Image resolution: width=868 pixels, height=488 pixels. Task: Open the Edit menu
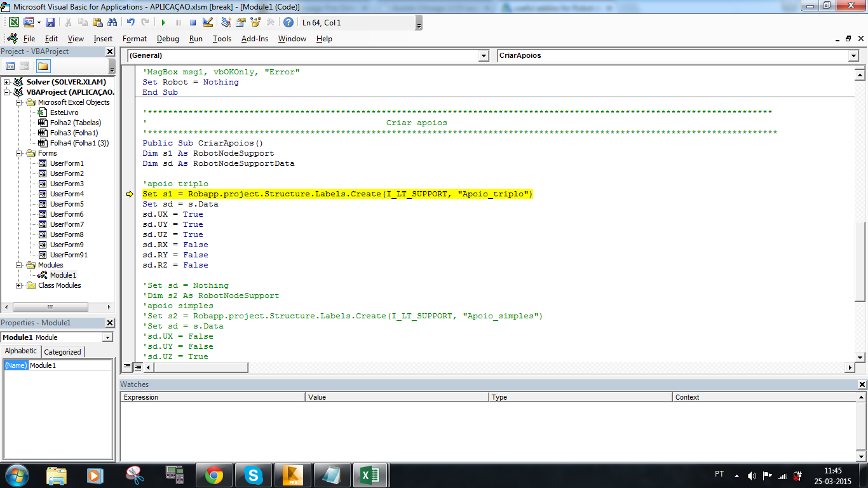pos(51,39)
